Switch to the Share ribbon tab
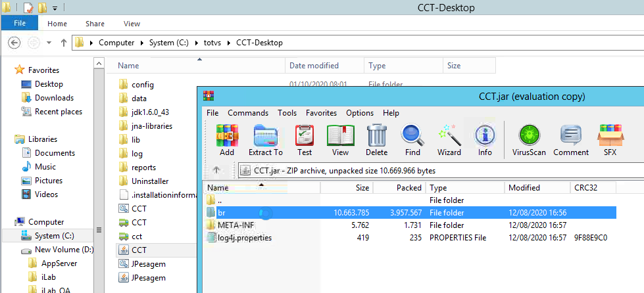The width and height of the screenshot is (644, 293). [95, 24]
